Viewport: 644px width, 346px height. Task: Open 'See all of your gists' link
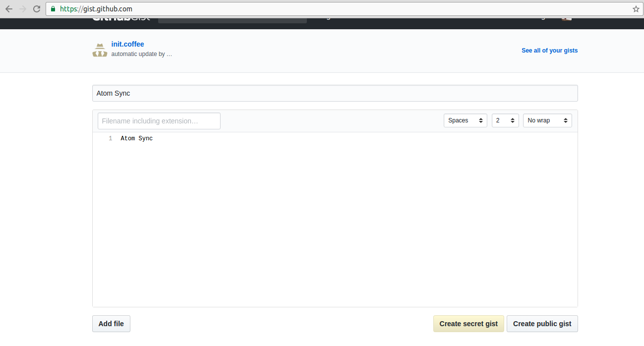pos(549,51)
